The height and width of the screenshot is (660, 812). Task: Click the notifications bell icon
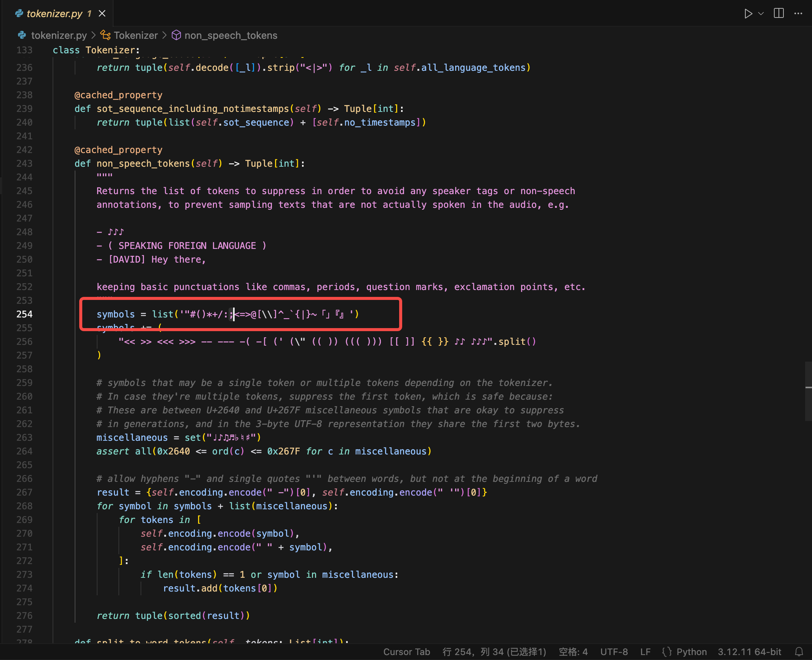coord(799,652)
